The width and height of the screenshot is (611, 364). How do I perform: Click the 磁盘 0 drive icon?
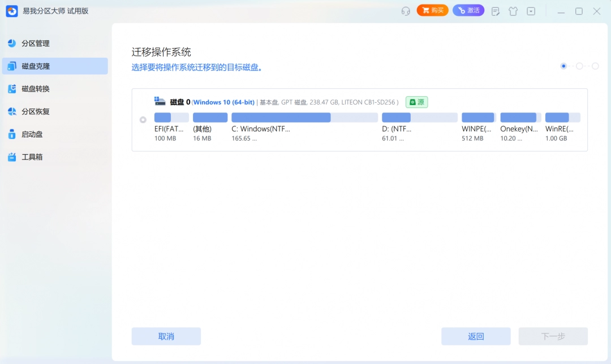(160, 101)
